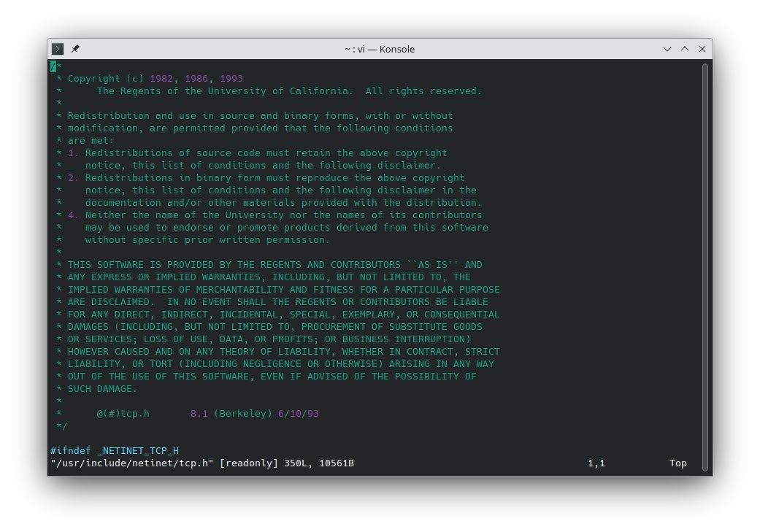The height and width of the screenshot is (532, 760).
Task: Click the license clause number '4.'
Action: [73, 215]
